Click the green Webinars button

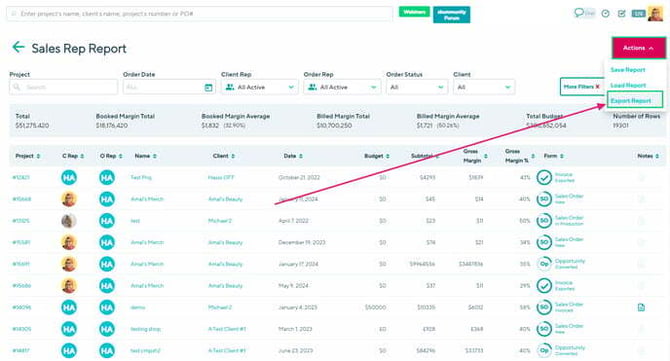click(414, 12)
